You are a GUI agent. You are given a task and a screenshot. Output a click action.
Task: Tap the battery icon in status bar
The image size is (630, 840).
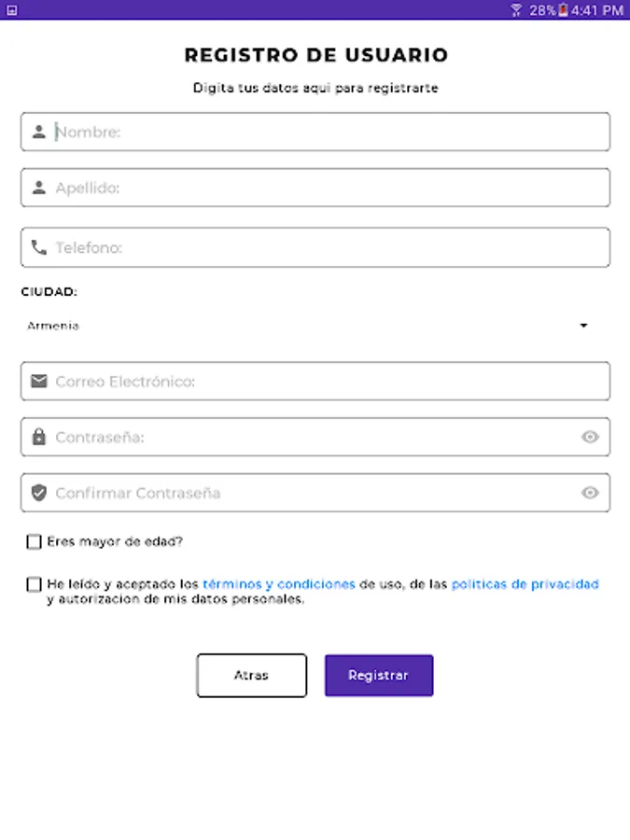tap(564, 10)
